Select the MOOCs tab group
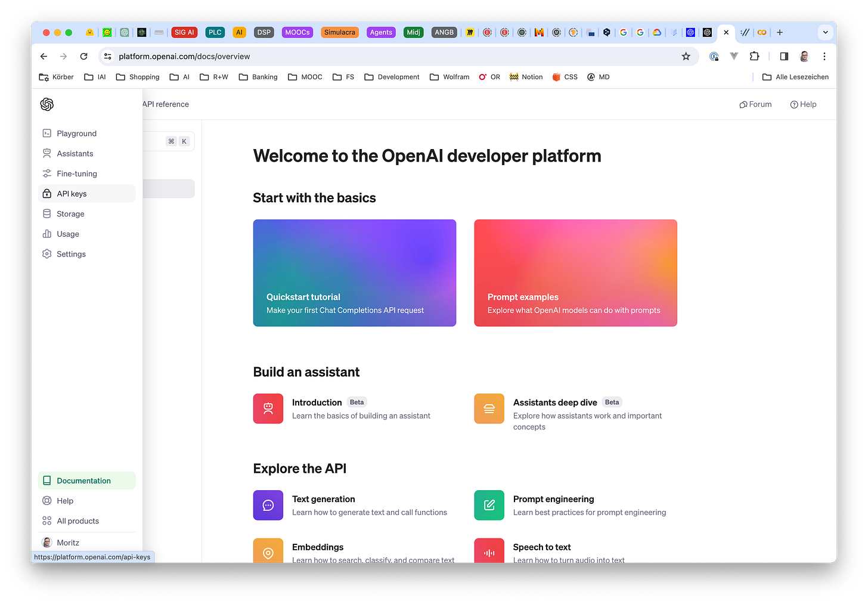Screen dimensions: 868x604 click(297, 32)
